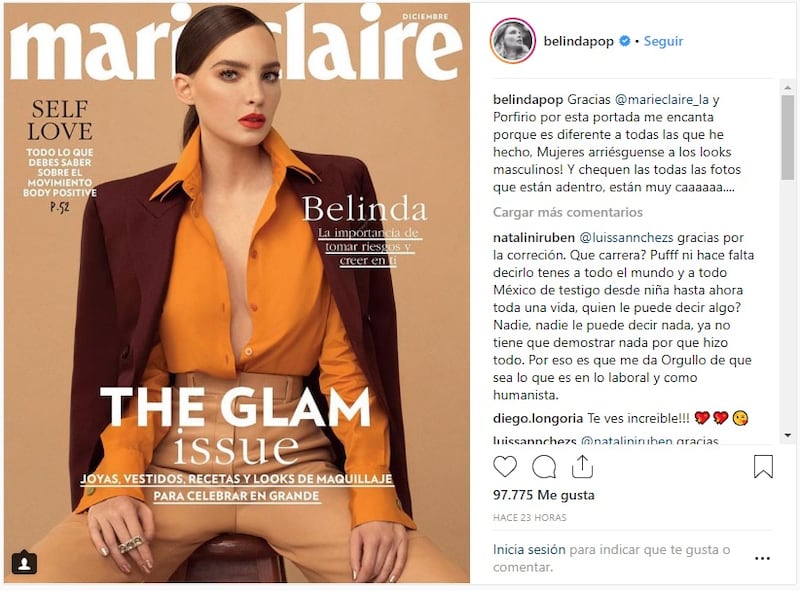Follow the account using the Seguir link
This screenshot has height=591, width=800.
point(663,41)
